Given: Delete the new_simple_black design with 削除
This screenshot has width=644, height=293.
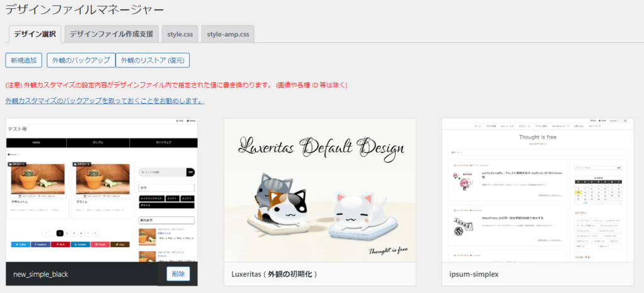Looking at the screenshot, I should coord(178,274).
